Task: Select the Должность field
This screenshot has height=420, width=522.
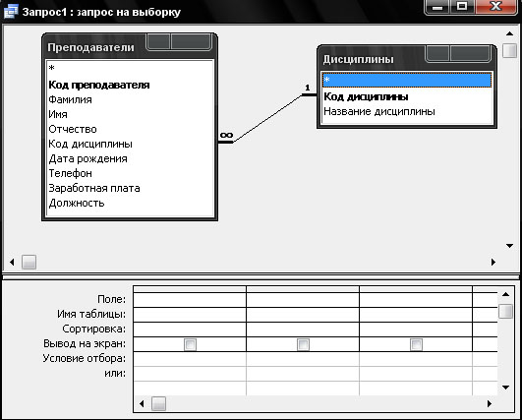Action: pos(130,203)
